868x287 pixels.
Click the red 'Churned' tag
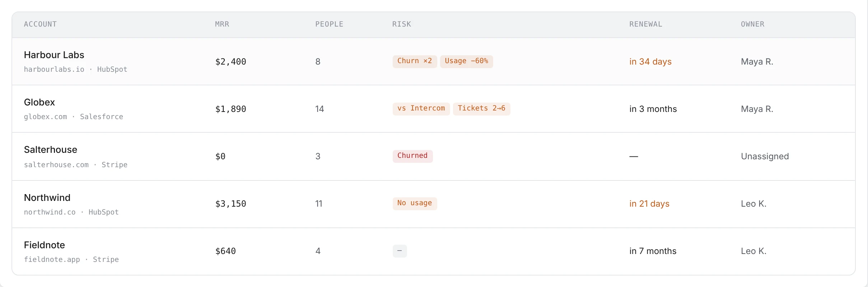click(412, 156)
